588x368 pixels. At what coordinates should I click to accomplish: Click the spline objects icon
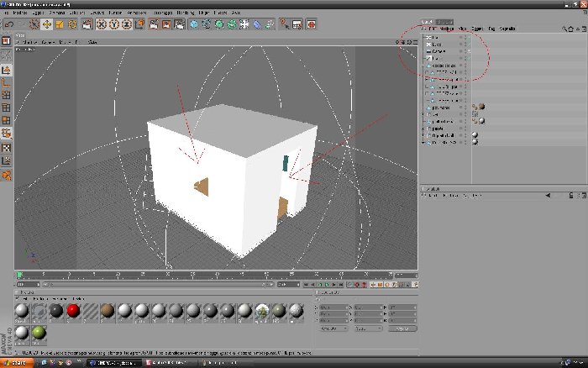tap(207, 24)
